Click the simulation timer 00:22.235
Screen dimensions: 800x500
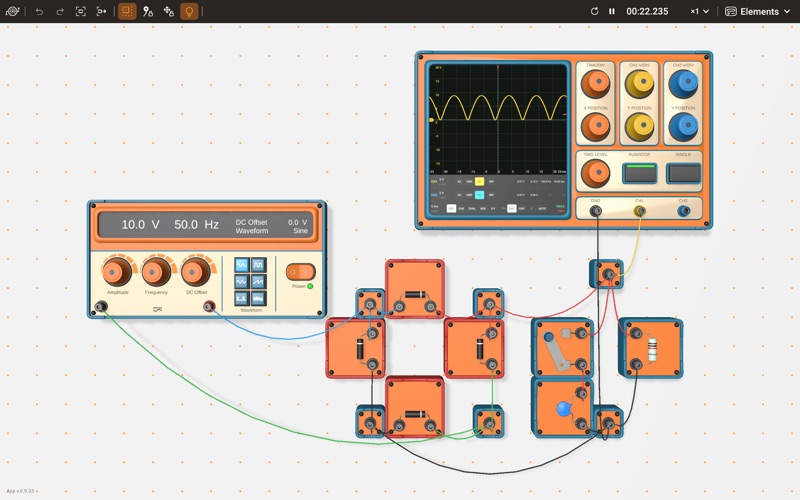pos(647,11)
